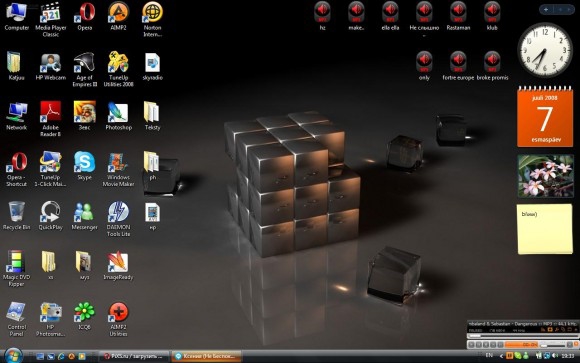Select the Зевс game icon
The width and height of the screenshot is (580, 363).
click(x=84, y=116)
